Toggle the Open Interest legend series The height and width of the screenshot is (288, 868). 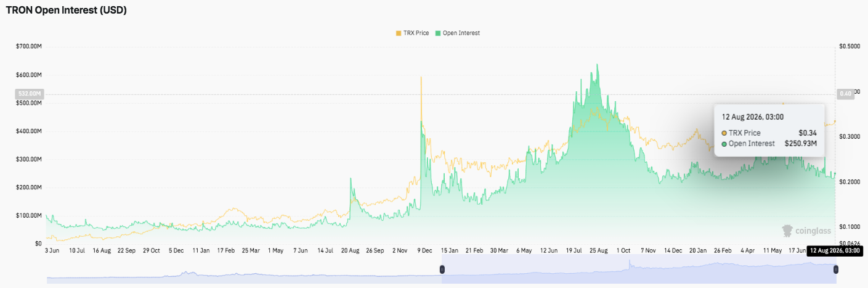pos(458,33)
